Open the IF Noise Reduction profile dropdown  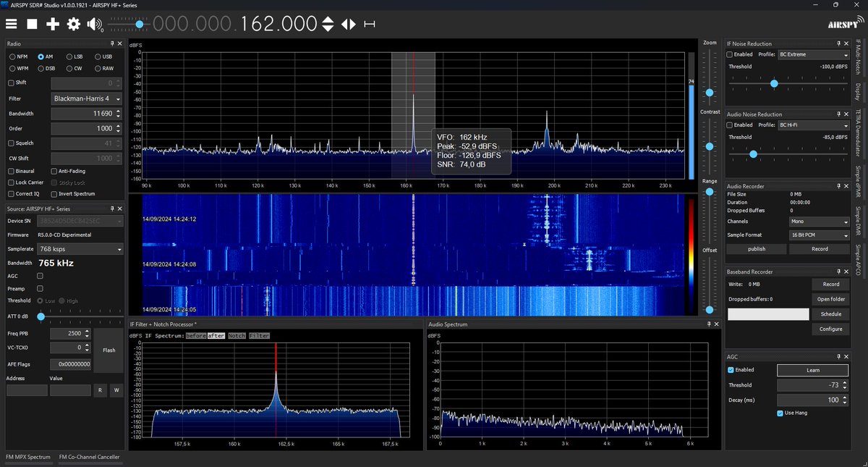(814, 54)
